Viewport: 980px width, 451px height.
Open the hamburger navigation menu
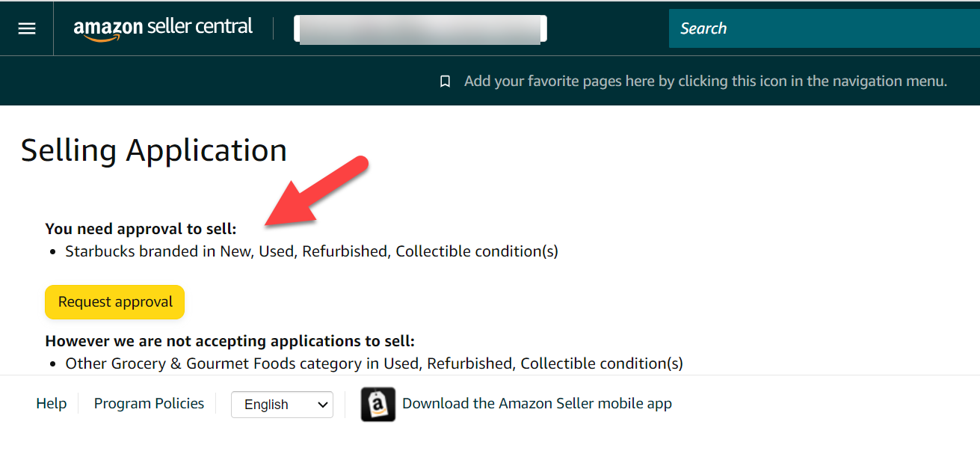[27, 28]
